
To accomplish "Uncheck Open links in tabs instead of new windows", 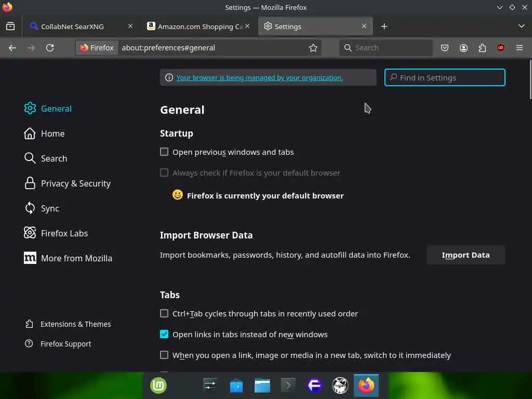I will (164, 334).
